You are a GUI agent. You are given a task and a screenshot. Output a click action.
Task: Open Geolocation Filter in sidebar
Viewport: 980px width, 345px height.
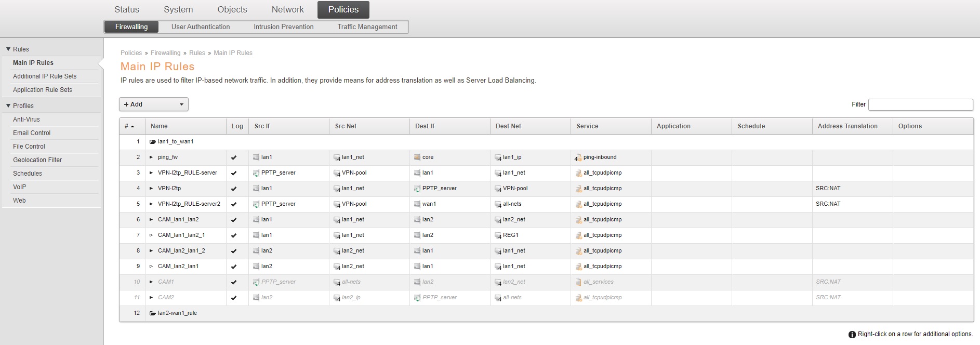37,160
